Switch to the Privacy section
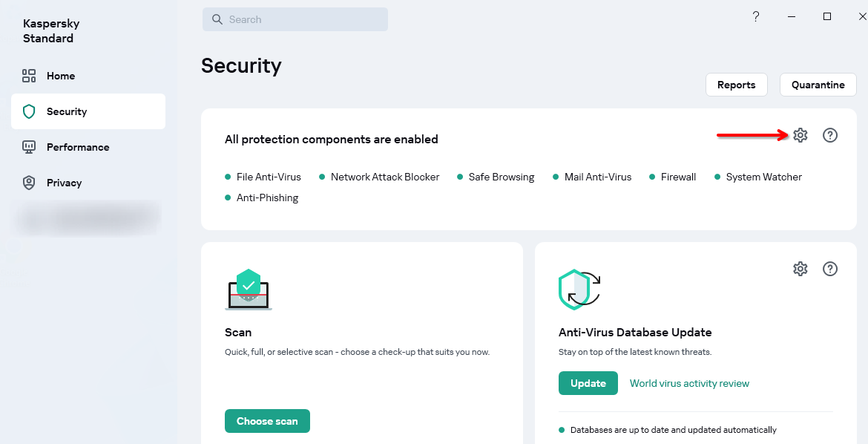 click(x=88, y=183)
